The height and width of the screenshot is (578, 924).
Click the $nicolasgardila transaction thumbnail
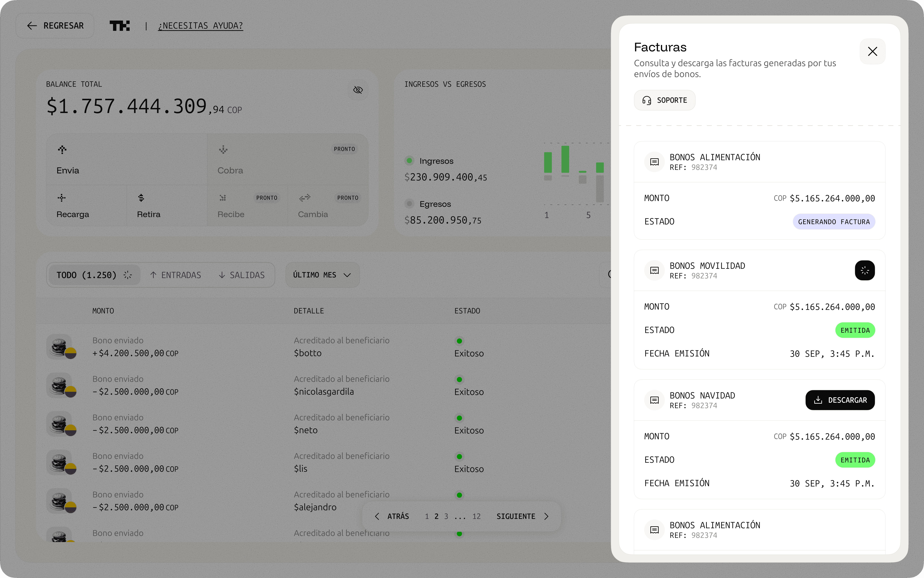pos(61,385)
